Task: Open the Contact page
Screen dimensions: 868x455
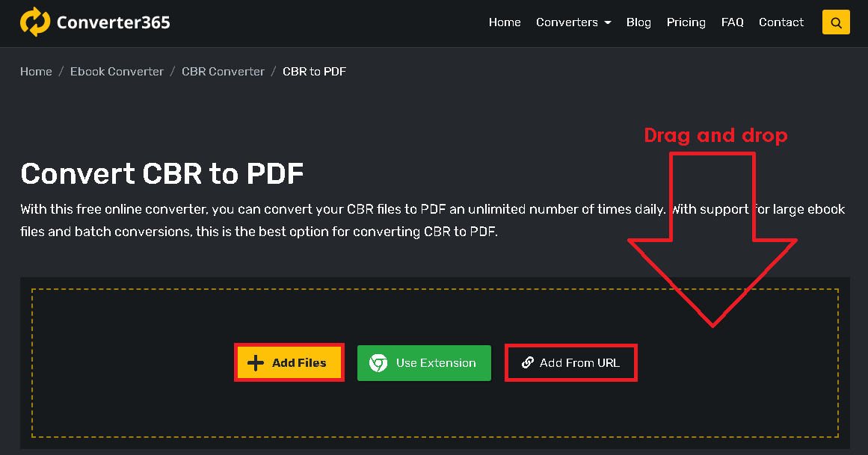Action: [781, 22]
